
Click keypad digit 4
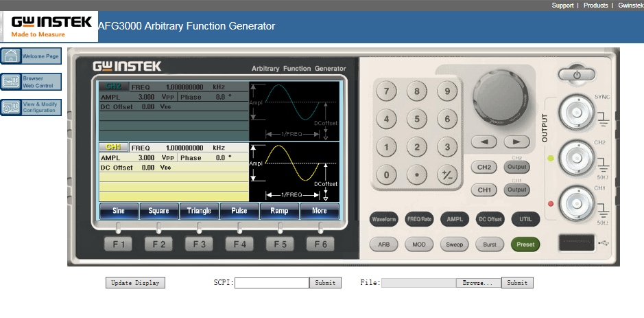point(387,120)
